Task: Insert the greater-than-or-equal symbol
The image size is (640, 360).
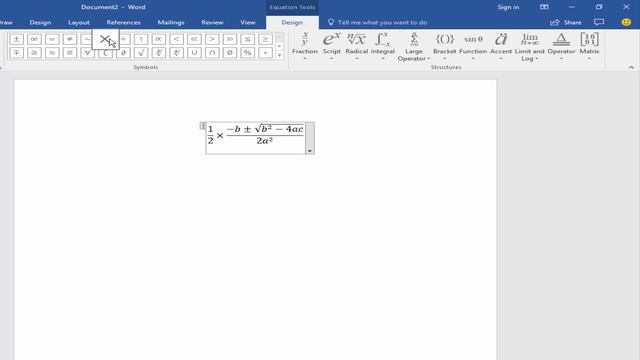Action: click(x=265, y=39)
